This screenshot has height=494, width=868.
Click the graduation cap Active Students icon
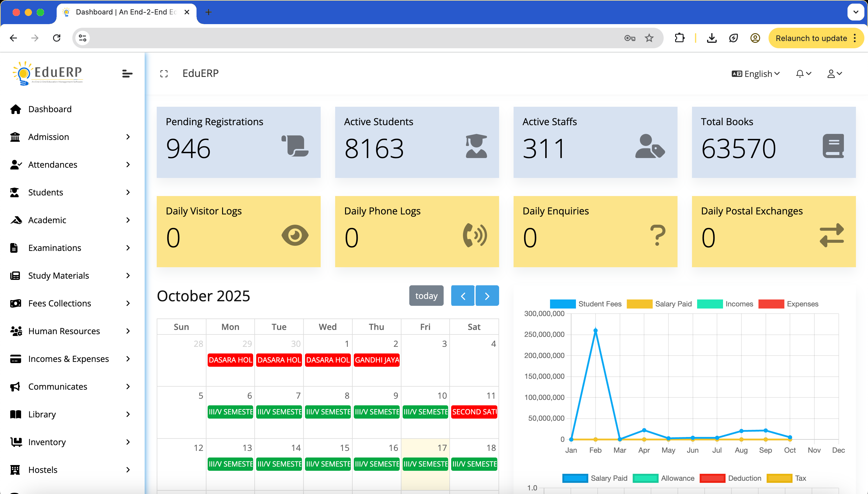(x=476, y=146)
